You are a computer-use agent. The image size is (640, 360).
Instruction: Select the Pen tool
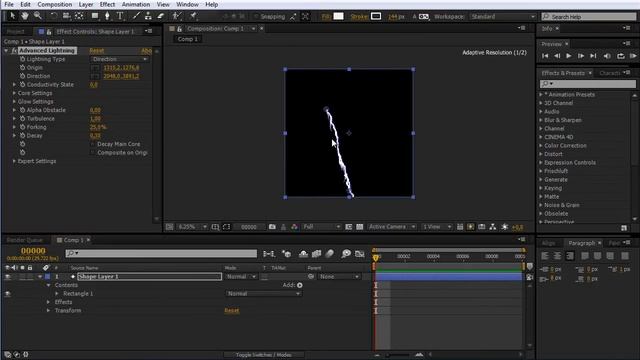(107, 16)
